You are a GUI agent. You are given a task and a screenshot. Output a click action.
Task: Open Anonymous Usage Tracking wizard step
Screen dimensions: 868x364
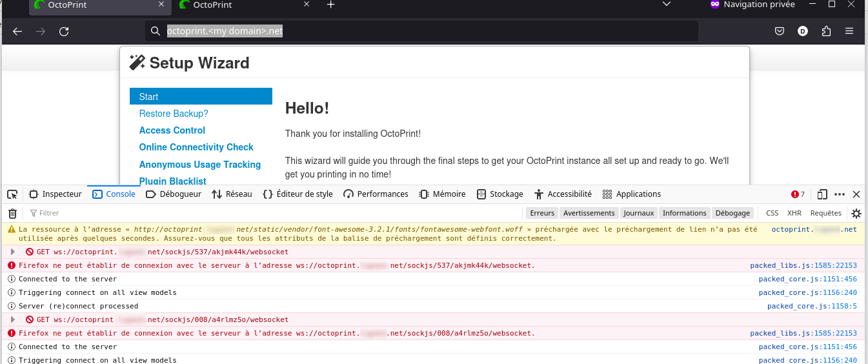coord(200,165)
